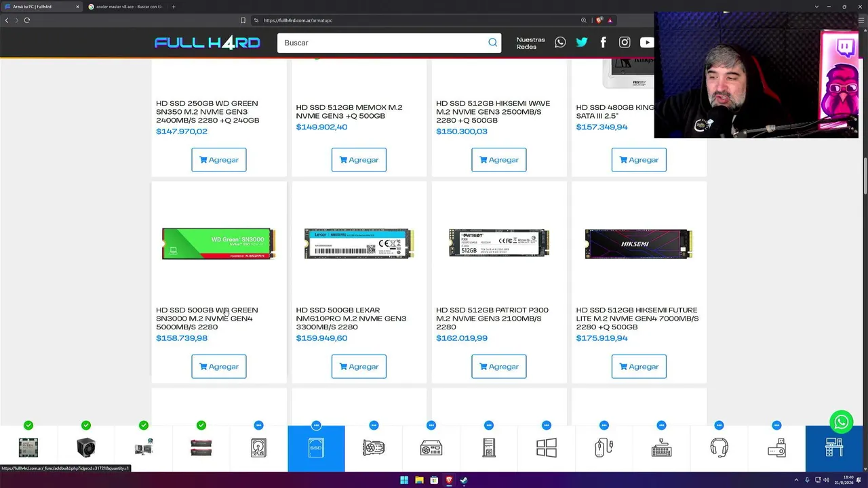Choose the headset category icon
Image resolution: width=868 pixels, height=488 pixels.
tap(719, 447)
